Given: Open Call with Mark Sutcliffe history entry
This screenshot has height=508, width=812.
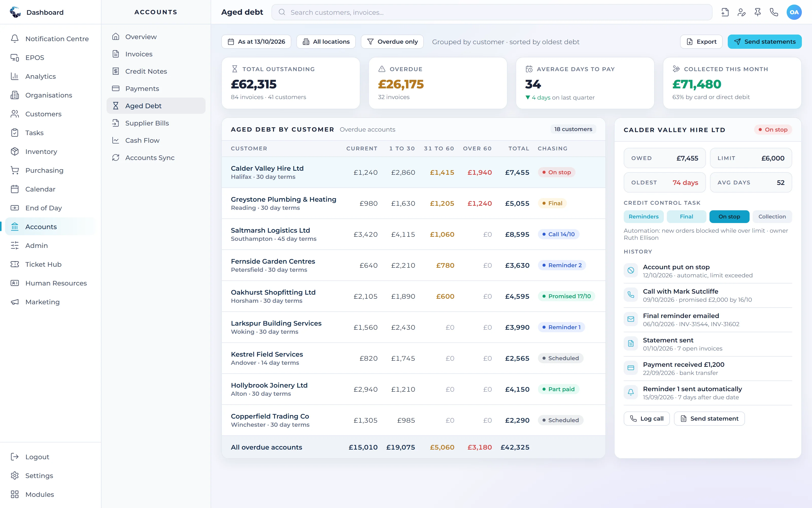Looking at the screenshot, I should (x=708, y=295).
